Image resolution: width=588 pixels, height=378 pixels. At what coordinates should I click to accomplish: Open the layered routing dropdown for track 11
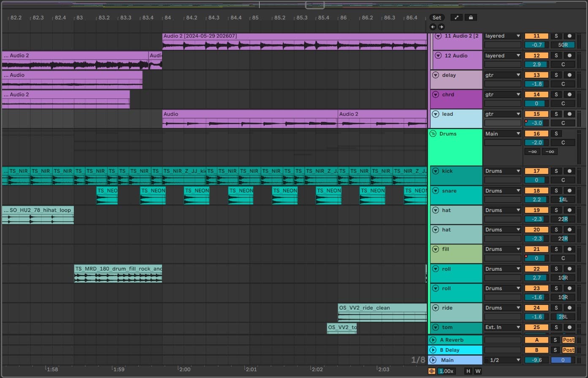502,36
